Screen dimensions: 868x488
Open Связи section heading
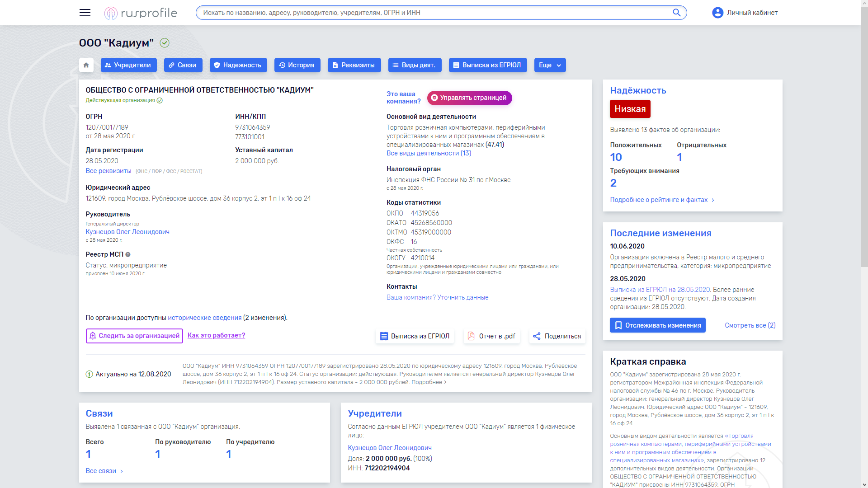[x=99, y=413]
